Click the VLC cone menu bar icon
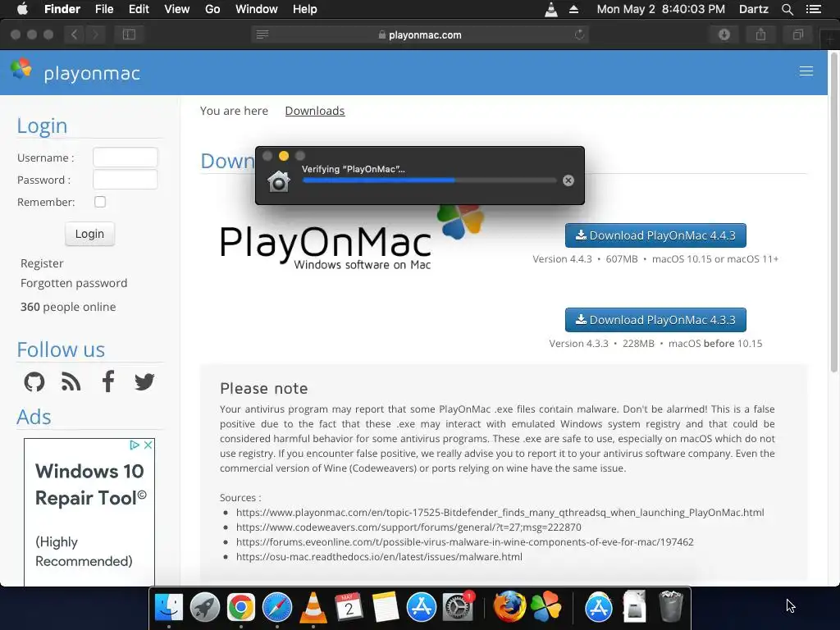This screenshot has height=630, width=840. (x=551, y=9)
